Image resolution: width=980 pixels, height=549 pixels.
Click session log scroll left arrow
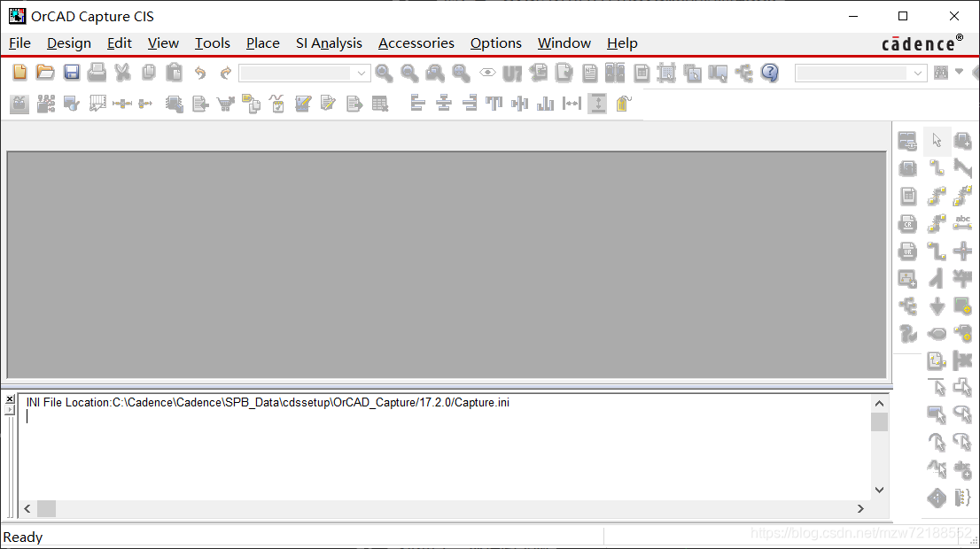27,508
